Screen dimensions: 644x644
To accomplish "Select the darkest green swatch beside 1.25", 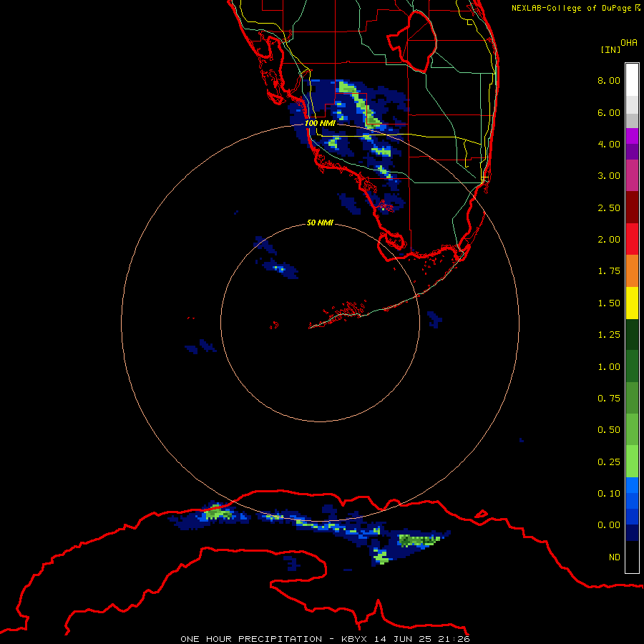I will pyautogui.click(x=632, y=334).
